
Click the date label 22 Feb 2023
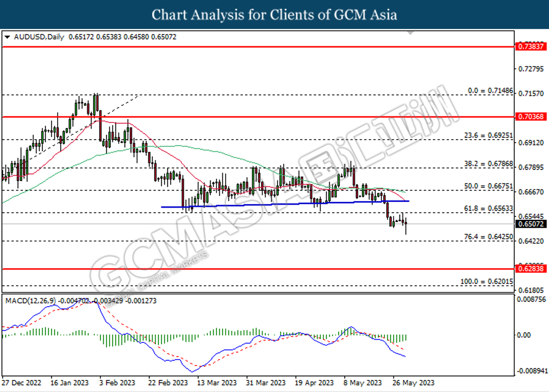pyautogui.click(x=168, y=383)
